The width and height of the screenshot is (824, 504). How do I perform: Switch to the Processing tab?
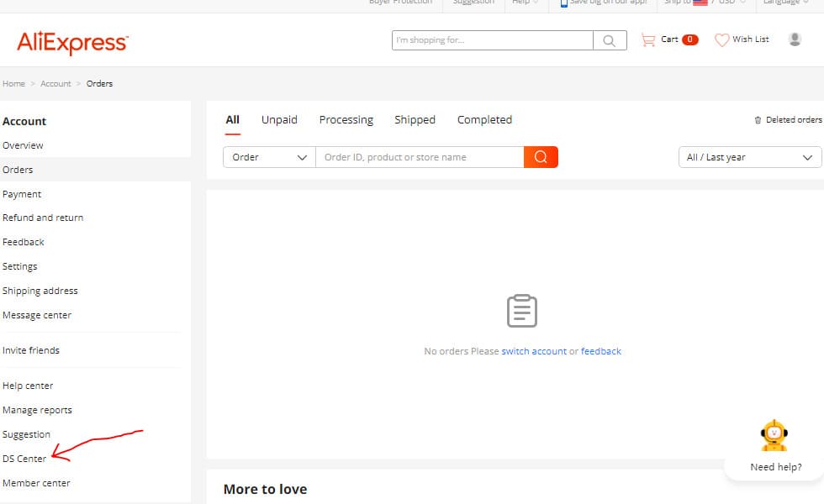click(346, 119)
